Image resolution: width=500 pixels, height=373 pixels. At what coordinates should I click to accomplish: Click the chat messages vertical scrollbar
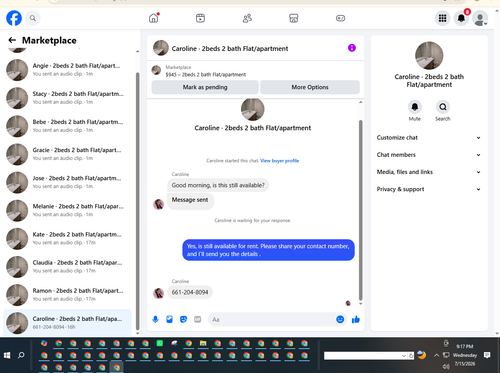tap(360, 210)
